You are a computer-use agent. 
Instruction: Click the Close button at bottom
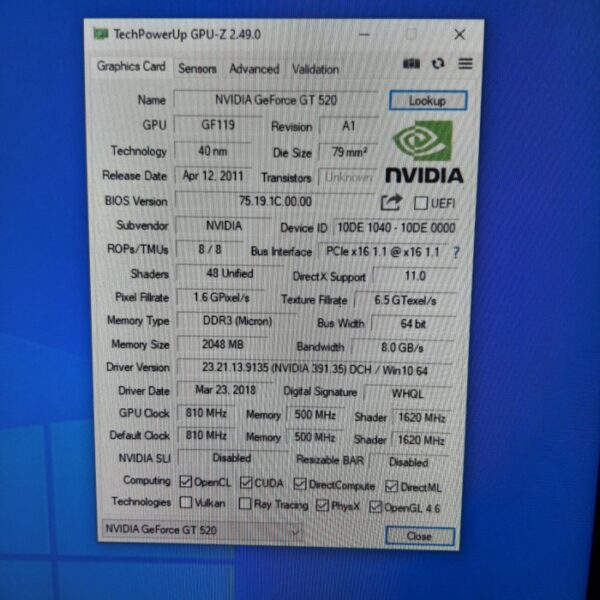pos(419,536)
